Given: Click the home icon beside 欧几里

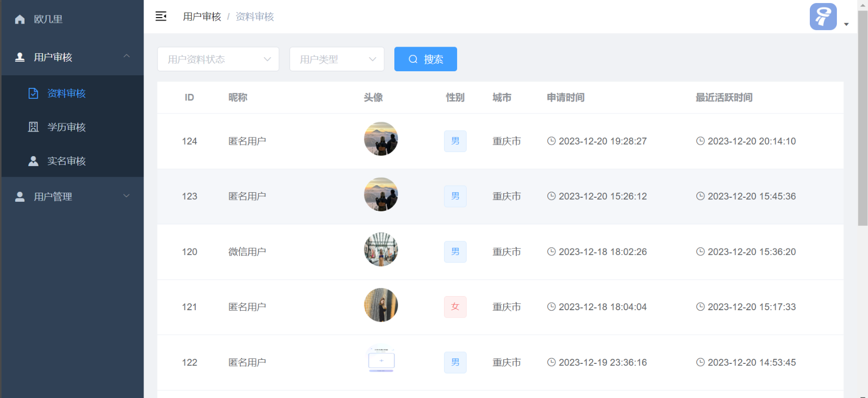Looking at the screenshot, I should [x=20, y=19].
